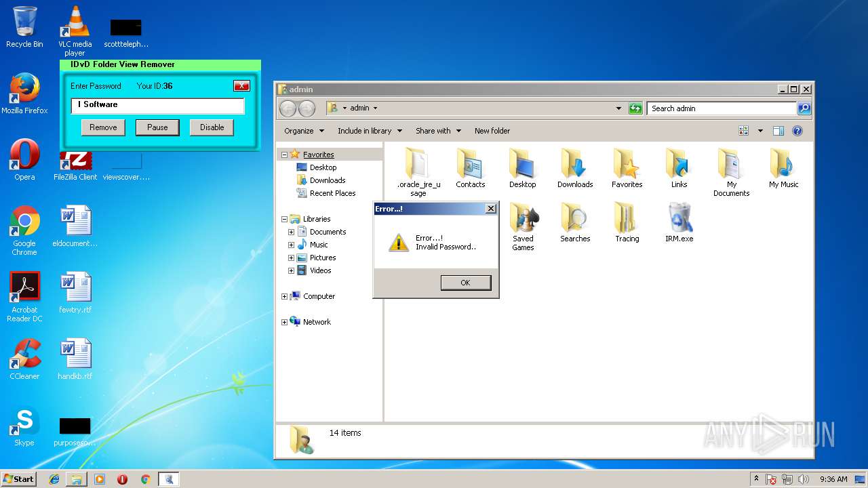The height and width of the screenshot is (488, 868).
Task: Select the Desktop folder icon in file list
Action: coord(523,168)
